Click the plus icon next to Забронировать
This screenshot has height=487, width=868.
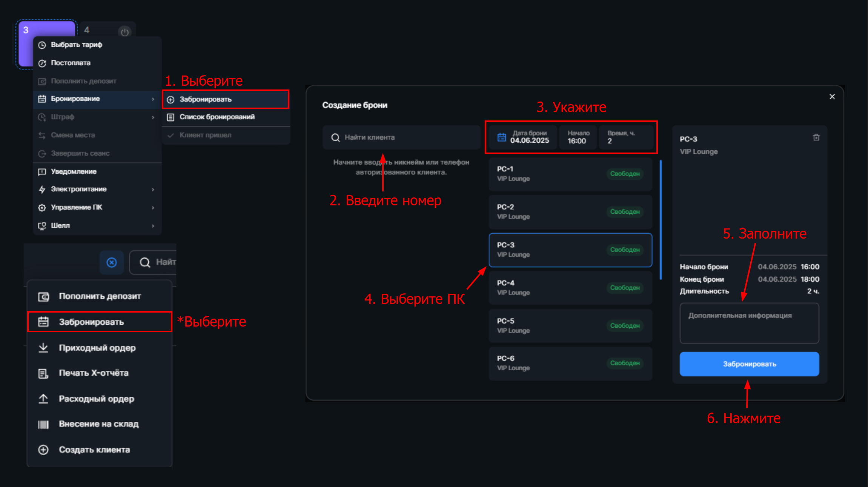pyautogui.click(x=171, y=99)
